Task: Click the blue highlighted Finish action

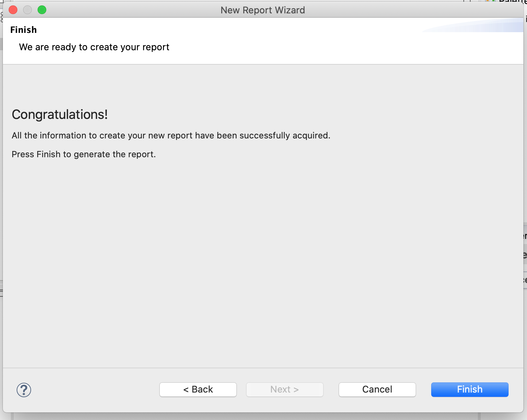Action: [470, 389]
